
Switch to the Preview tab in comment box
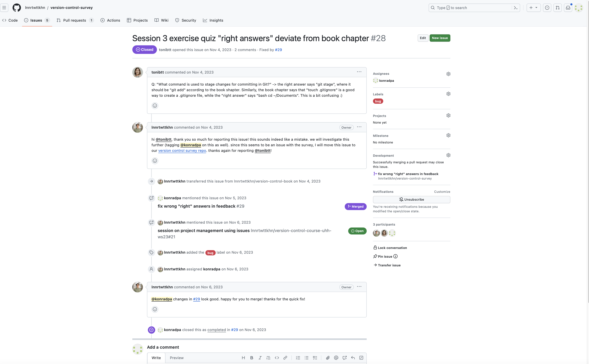pos(176,358)
